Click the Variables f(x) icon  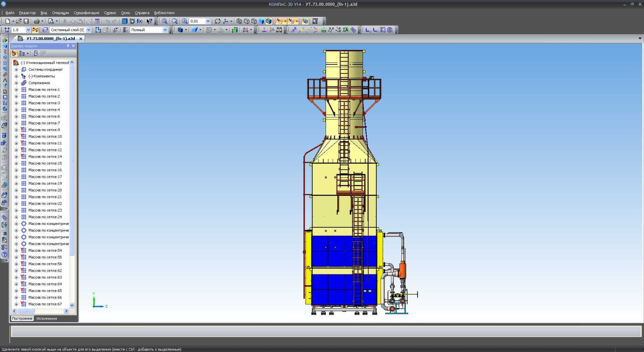pyautogui.click(x=139, y=21)
